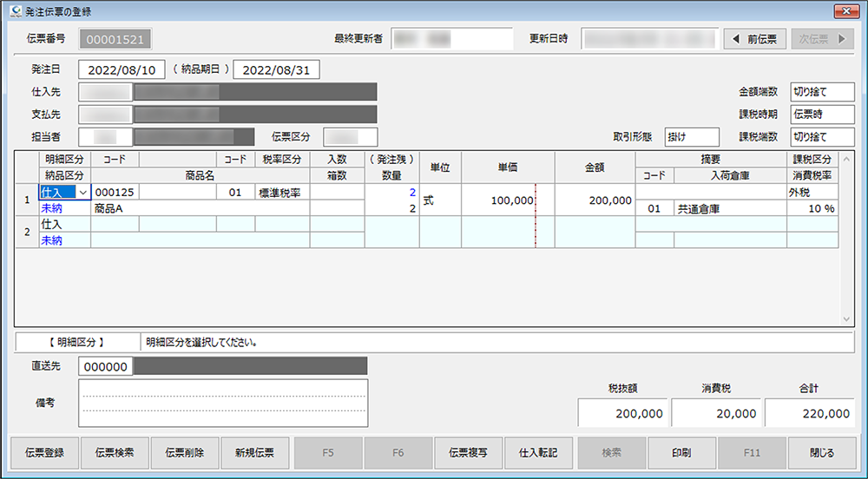
Task: Expand the 明細区分 仕入 dropdown in row 1
Action: coord(83,193)
